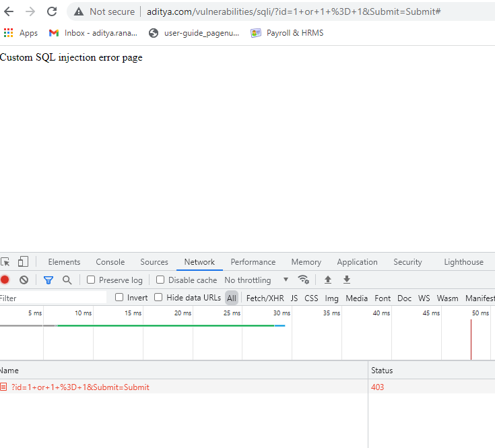Stop recording network log with red button
The image size is (495, 448).
pyautogui.click(x=5, y=280)
